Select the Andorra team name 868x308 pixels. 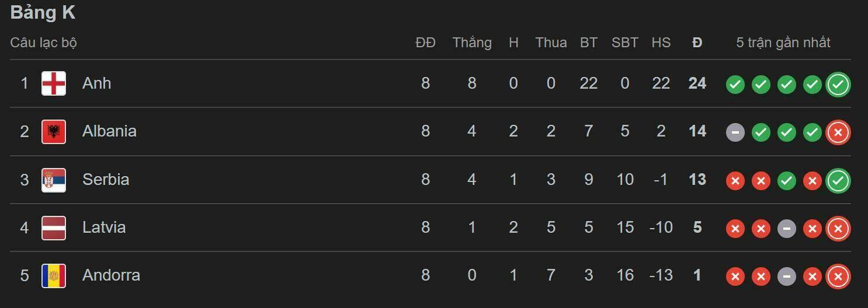tap(111, 275)
